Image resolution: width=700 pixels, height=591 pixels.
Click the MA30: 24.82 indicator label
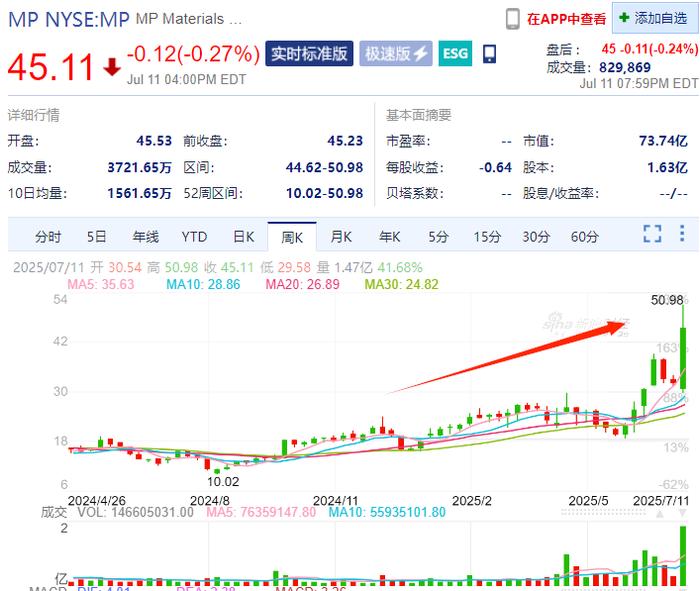pyautogui.click(x=401, y=284)
